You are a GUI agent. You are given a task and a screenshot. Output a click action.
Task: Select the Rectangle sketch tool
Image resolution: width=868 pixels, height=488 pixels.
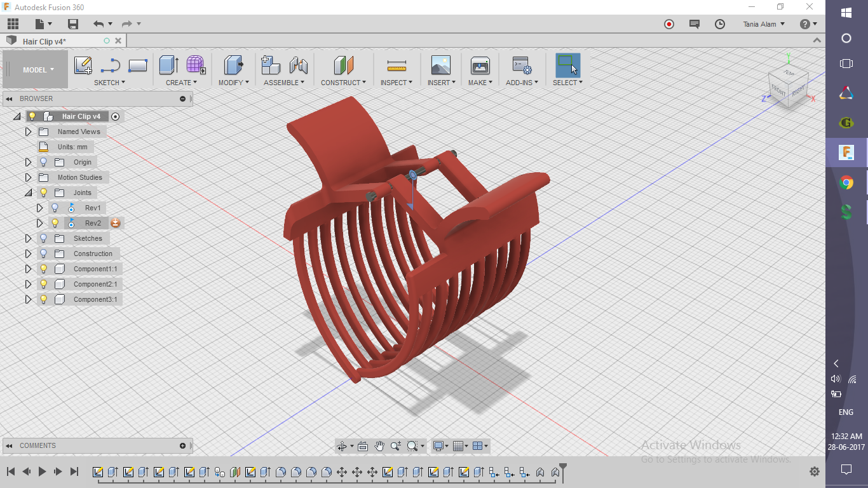[x=138, y=65]
